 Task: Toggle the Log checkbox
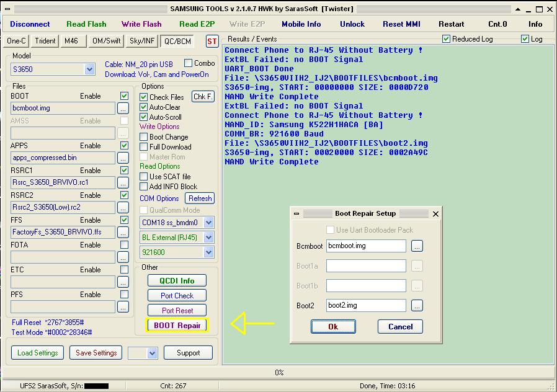pyautogui.click(x=525, y=38)
